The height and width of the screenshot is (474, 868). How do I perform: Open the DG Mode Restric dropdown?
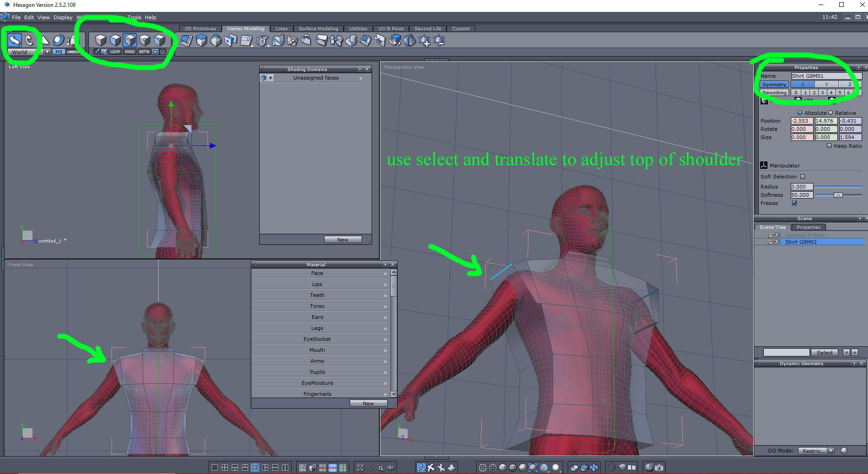click(816, 451)
